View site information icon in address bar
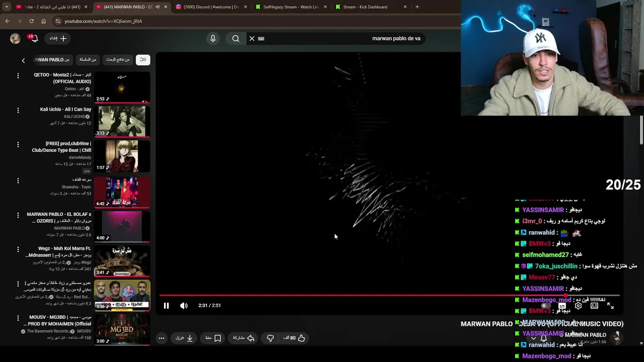Viewport: 644px width, 362px height. [x=58, y=21]
